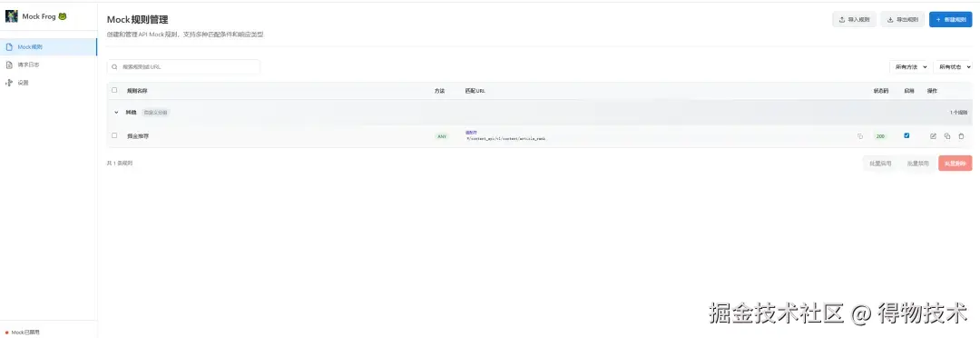Click the ANY method badge
Image resolution: width=980 pixels, height=338 pixels.
coord(442,136)
